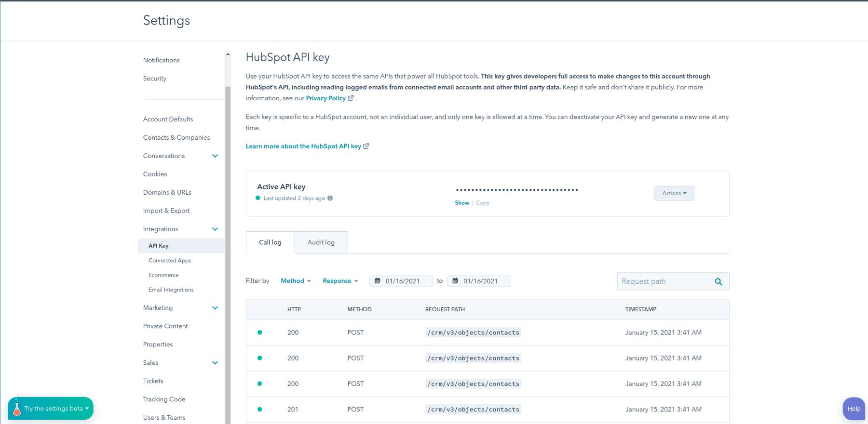Click the start date field 01/16/2021

coord(401,281)
